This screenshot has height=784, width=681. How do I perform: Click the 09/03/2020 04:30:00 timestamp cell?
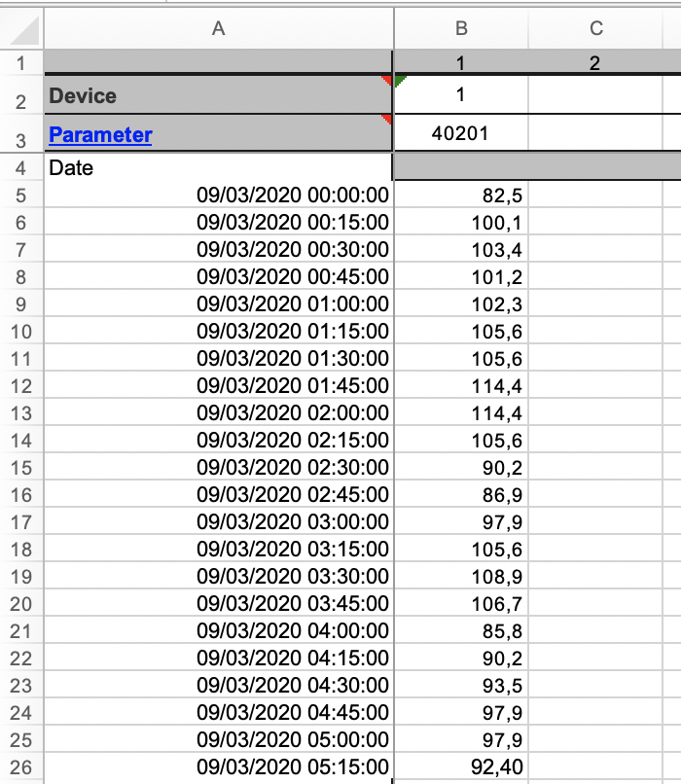[x=218, y=686]
